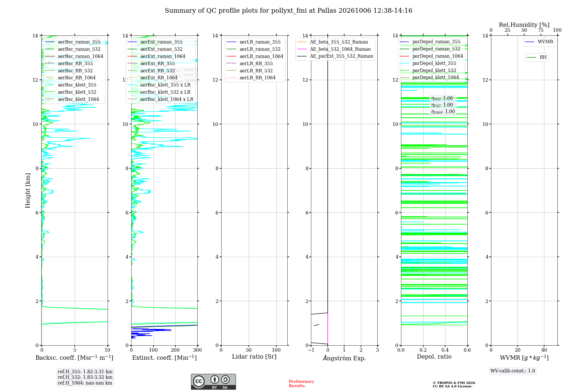Click the red 'Preliminary Results.' notice
The width and height of the screenshot is (577, 392).
(x=301, y=384)
